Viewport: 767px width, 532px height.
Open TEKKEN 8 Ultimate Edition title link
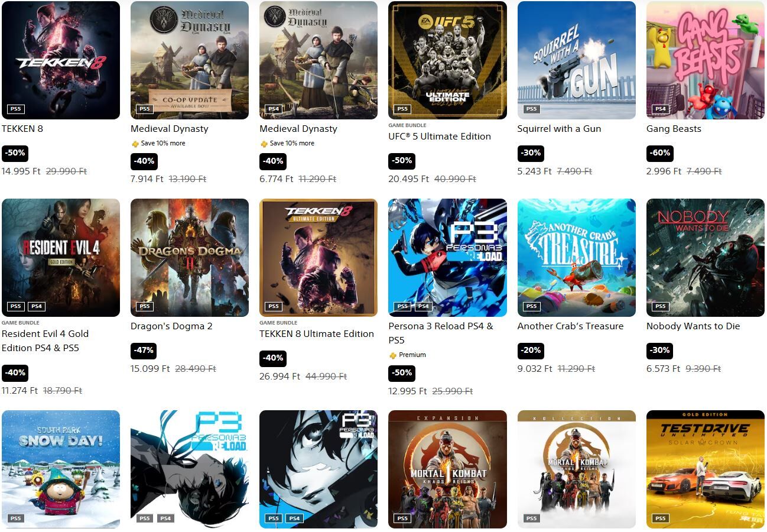point(317,334)
